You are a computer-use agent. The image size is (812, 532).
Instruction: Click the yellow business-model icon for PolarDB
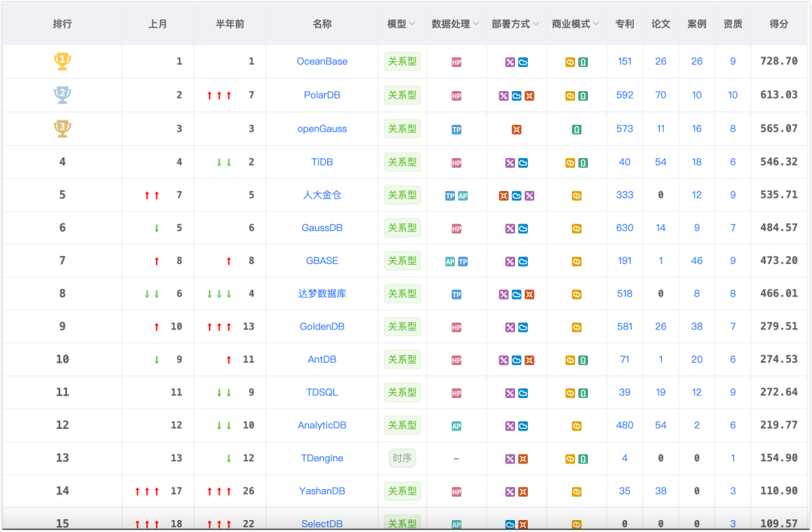pyautogui.click(x=570, y=96)
